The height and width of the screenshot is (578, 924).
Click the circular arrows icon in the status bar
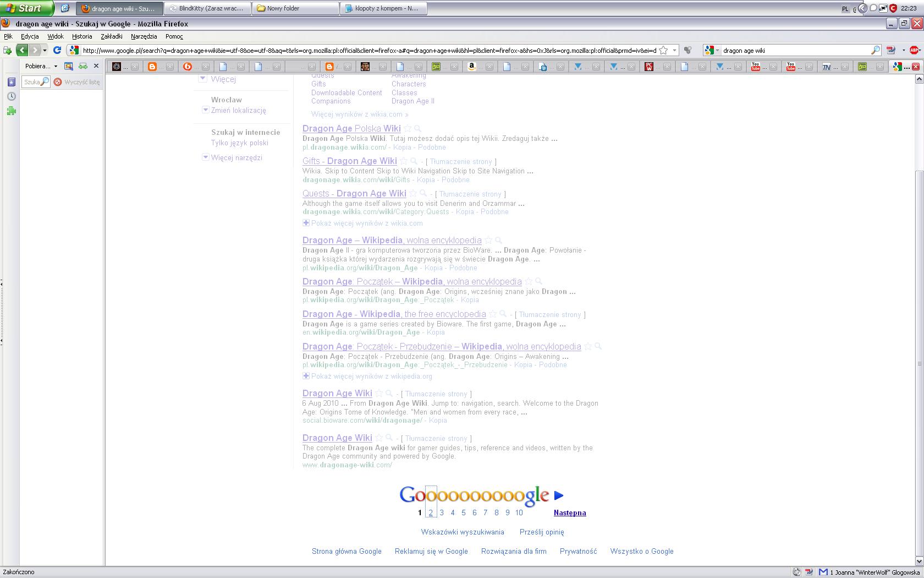pyautogui.click(x=796, y=572)
